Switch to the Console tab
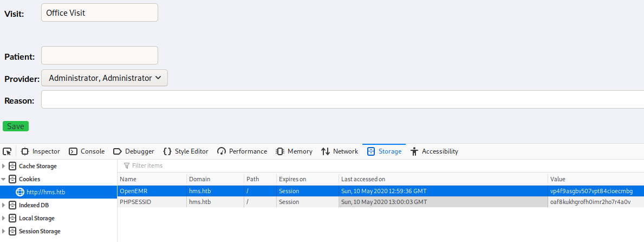 (x=87, y=151)
